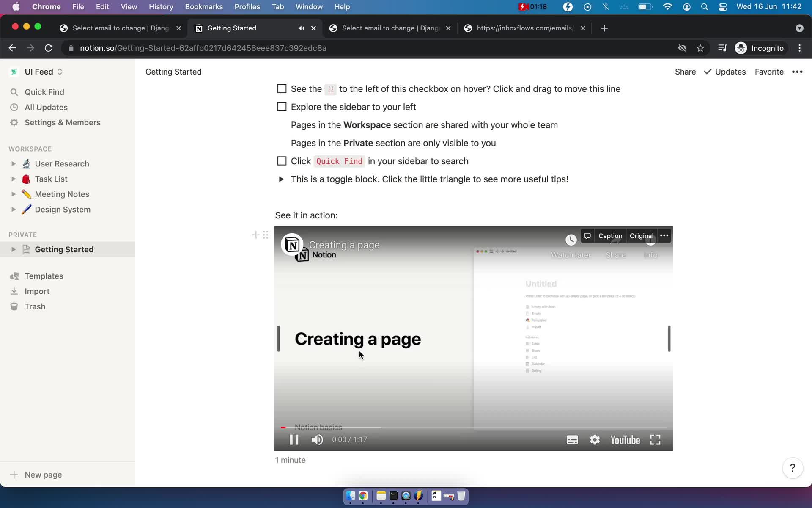
Task: Click the User Research page icon
Action: [x=26, y=163]
